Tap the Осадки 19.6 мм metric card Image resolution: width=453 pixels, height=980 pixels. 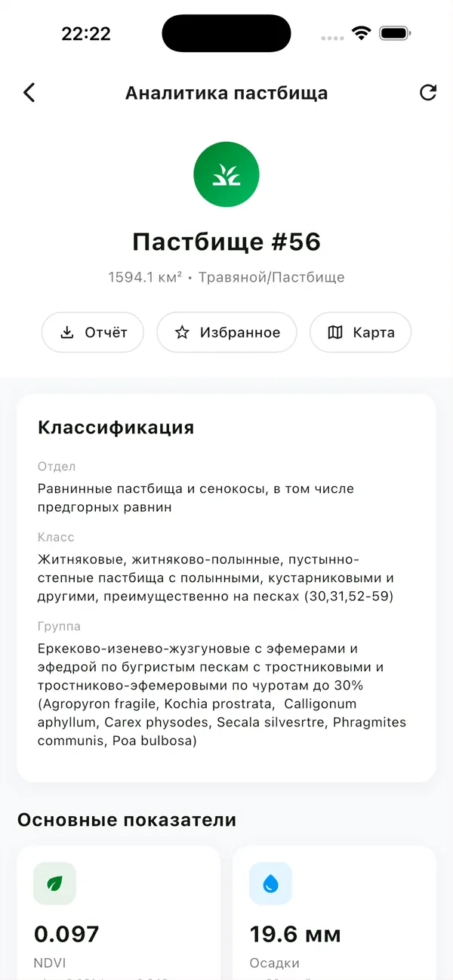point(334,914)
